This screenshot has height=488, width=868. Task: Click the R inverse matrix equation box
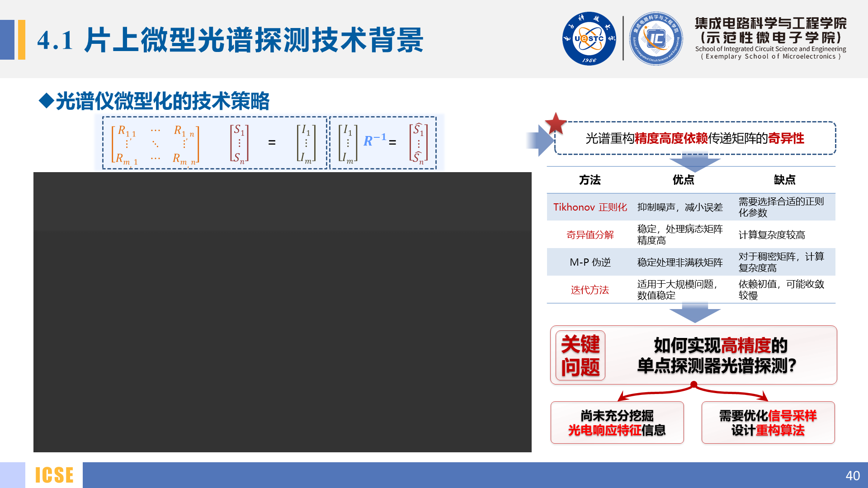(382, 143)
